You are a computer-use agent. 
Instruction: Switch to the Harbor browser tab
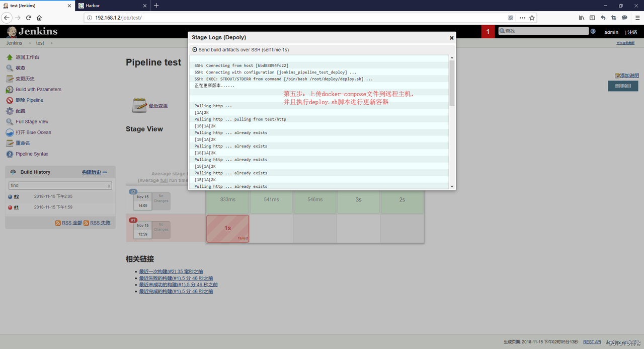tap(112, 6)
